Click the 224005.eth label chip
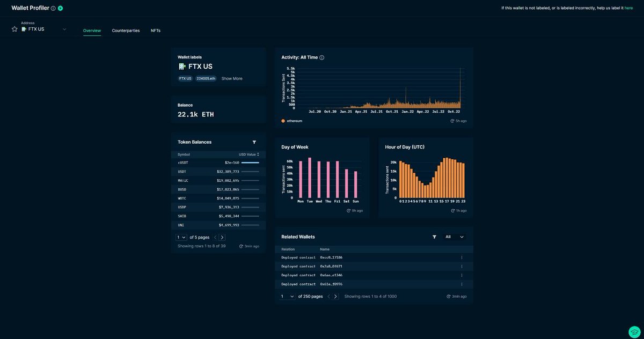This screenshot has height=339, width=644. (x=206, y=78)
